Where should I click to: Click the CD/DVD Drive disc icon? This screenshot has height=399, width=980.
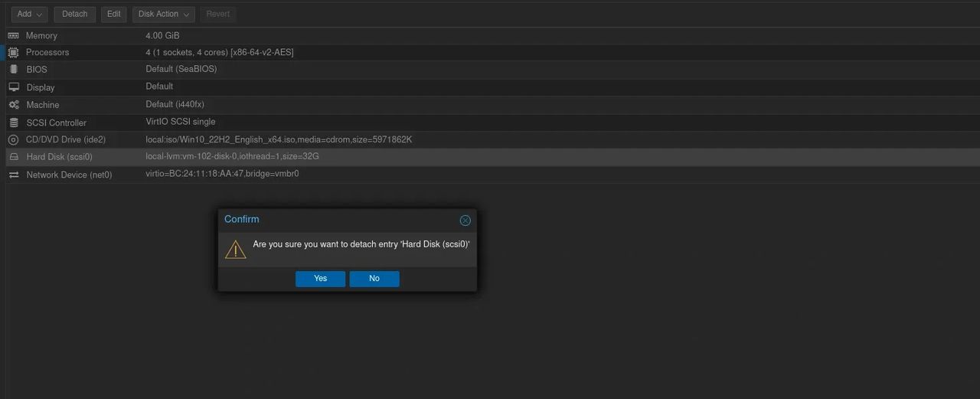(x=14, y=139)
